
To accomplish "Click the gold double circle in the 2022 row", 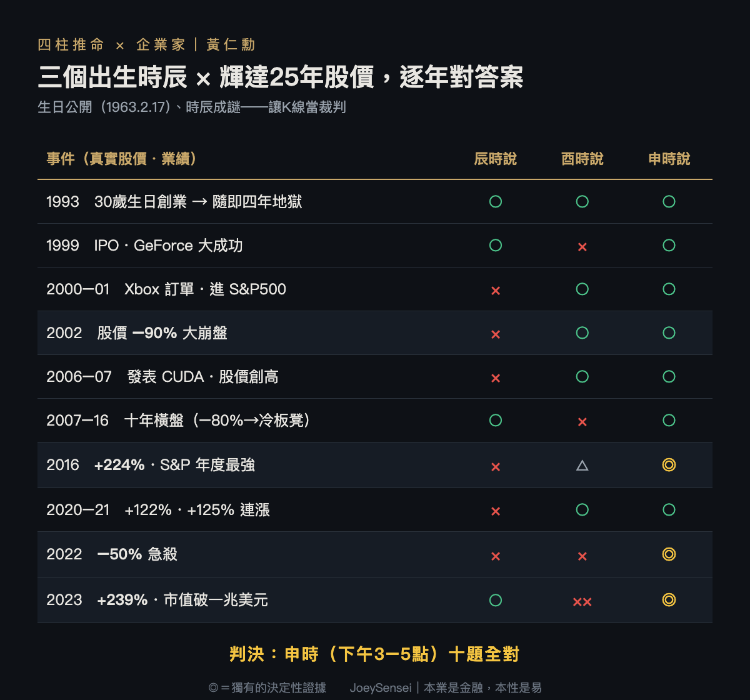I will [669, 554].
